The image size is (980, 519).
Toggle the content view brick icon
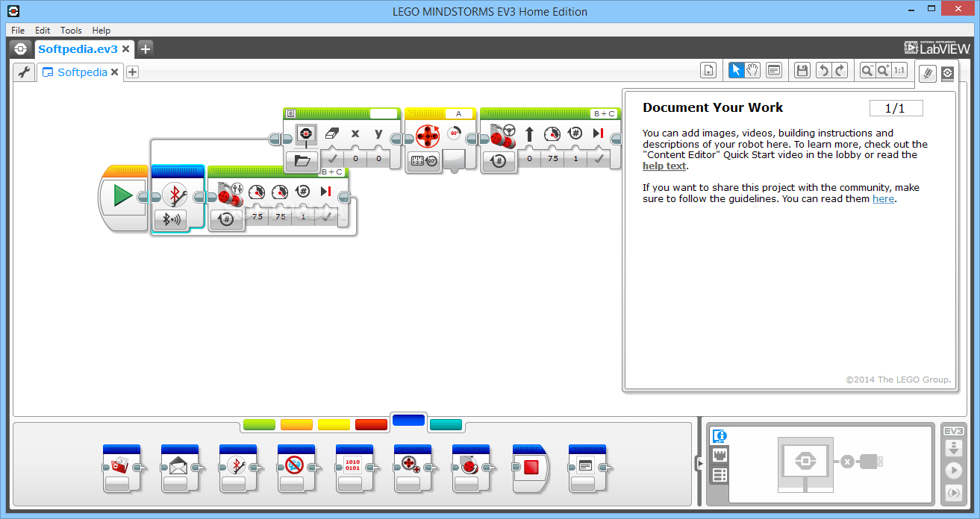[x=947, y=72]
